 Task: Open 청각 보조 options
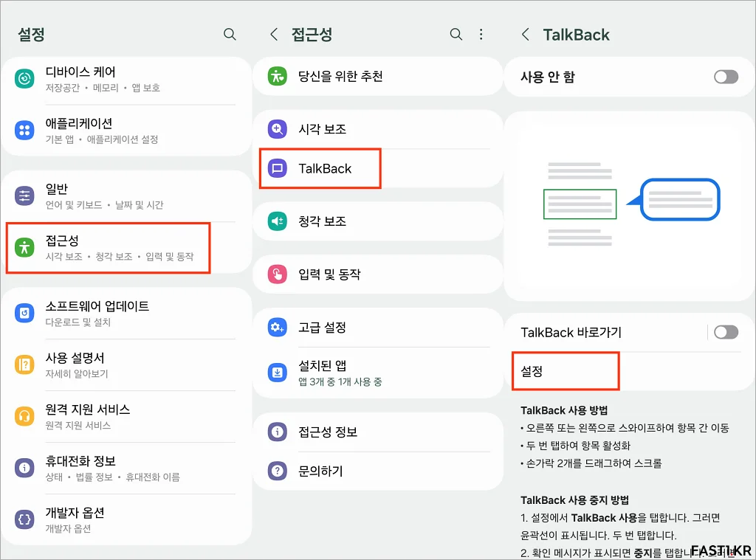[377, 221]
